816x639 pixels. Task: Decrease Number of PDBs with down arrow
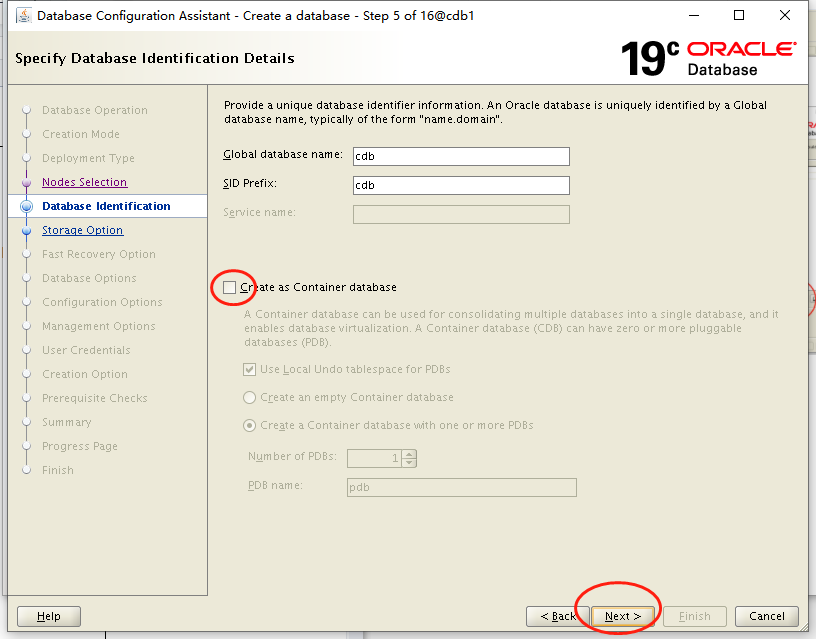click(410, 462)
